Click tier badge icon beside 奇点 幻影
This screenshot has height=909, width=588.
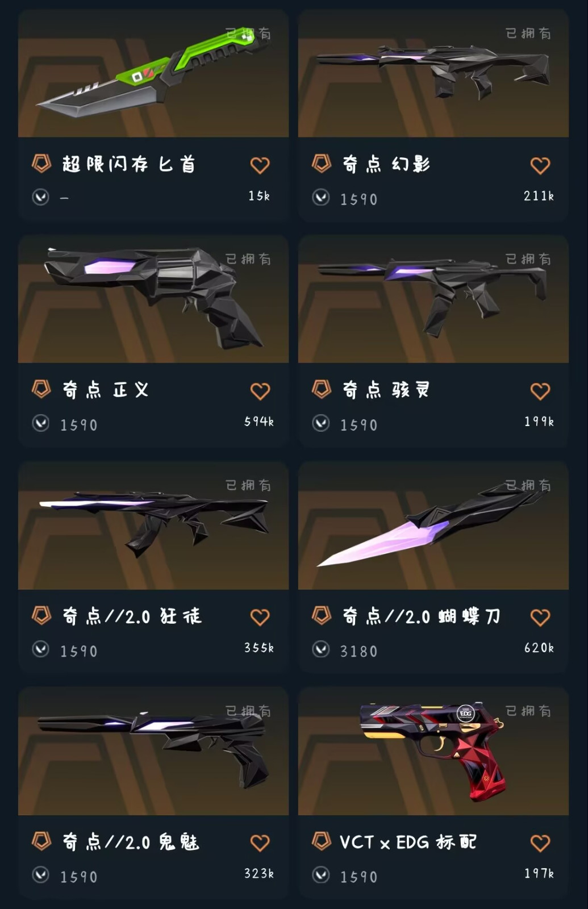point(322,164)
